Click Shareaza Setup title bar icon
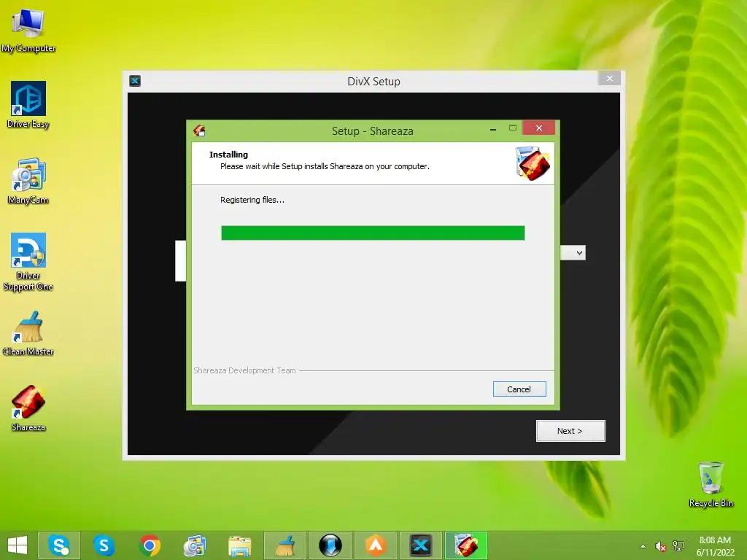Viewport: 747px width, 560px height. [200, 131]
